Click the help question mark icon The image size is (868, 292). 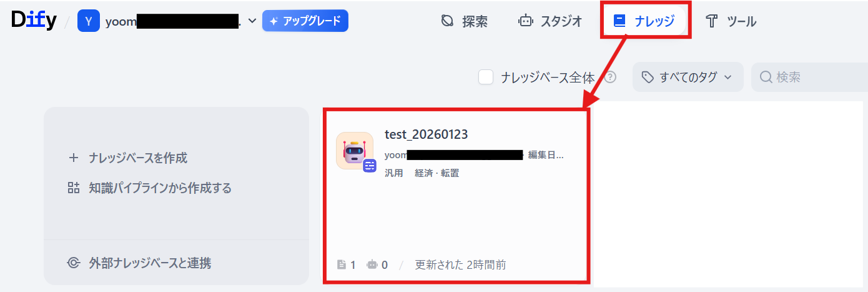pyautogui.click(x=611, y=77)
